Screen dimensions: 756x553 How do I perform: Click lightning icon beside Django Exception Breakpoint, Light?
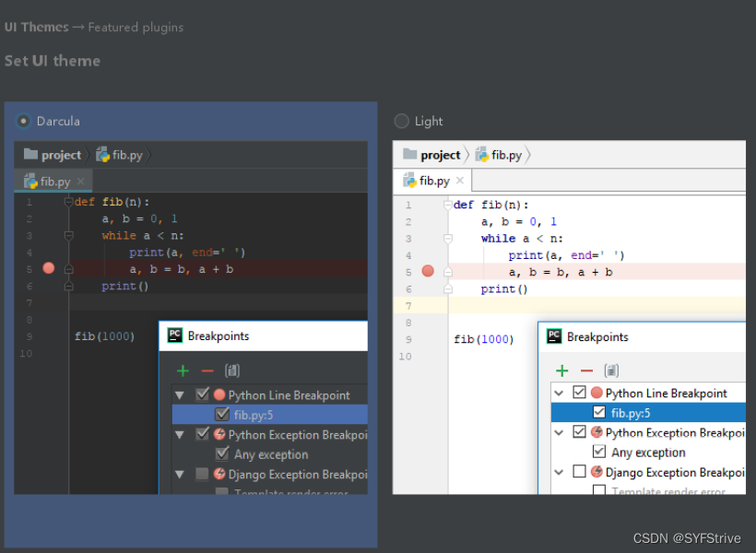pyautogui.click(x=597, y=472)
